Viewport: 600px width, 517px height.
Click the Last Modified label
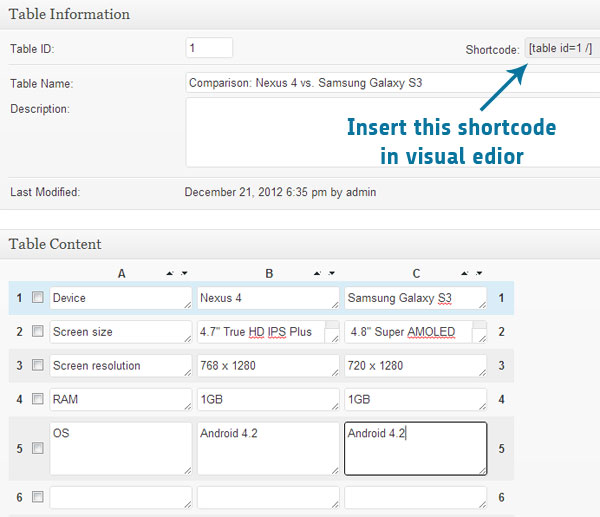(x=45, y=192)
